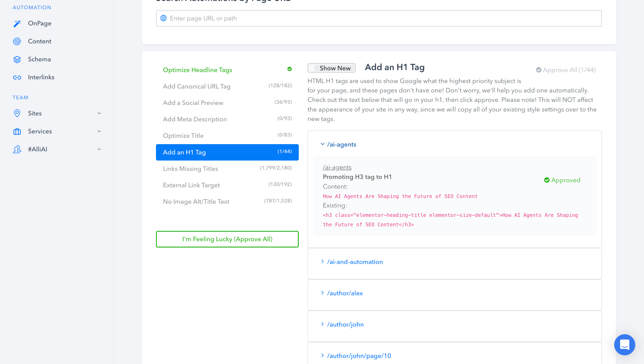Click the Services briefcase icon

tap(17, 131)
